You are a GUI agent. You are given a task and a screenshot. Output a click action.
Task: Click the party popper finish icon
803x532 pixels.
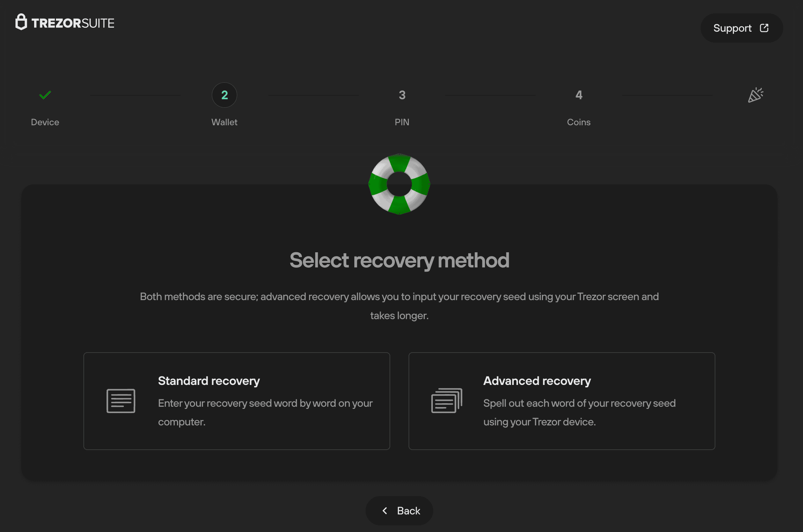click(755, 95)
